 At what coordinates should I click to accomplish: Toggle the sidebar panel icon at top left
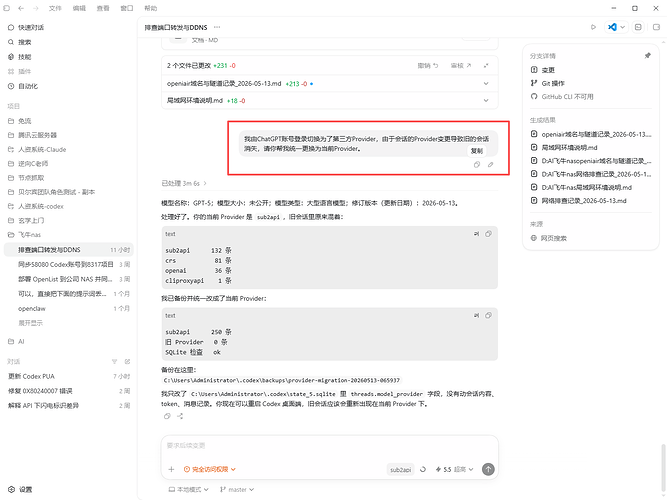(x=6, y=8)
